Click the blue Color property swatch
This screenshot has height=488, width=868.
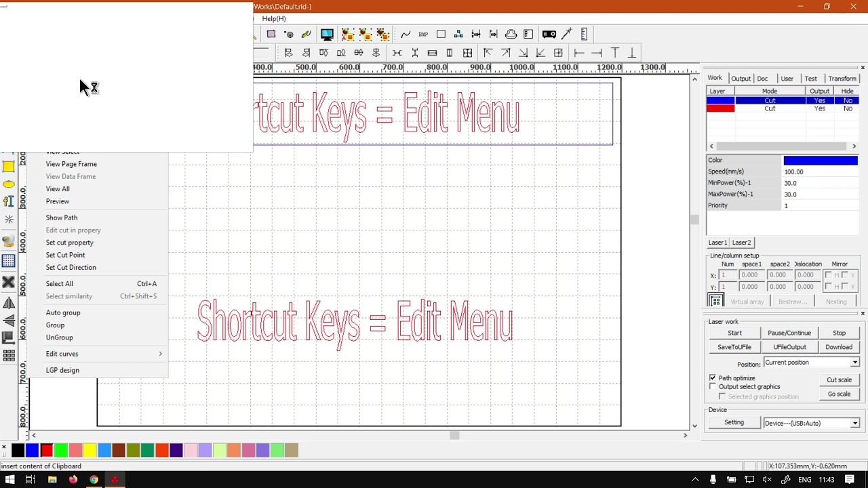[x=821, y=161]
